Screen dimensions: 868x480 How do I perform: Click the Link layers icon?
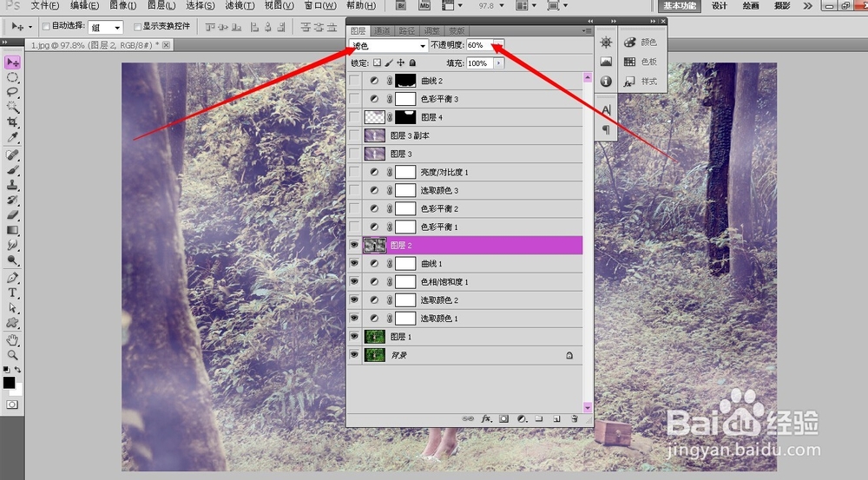pos(468,419)
